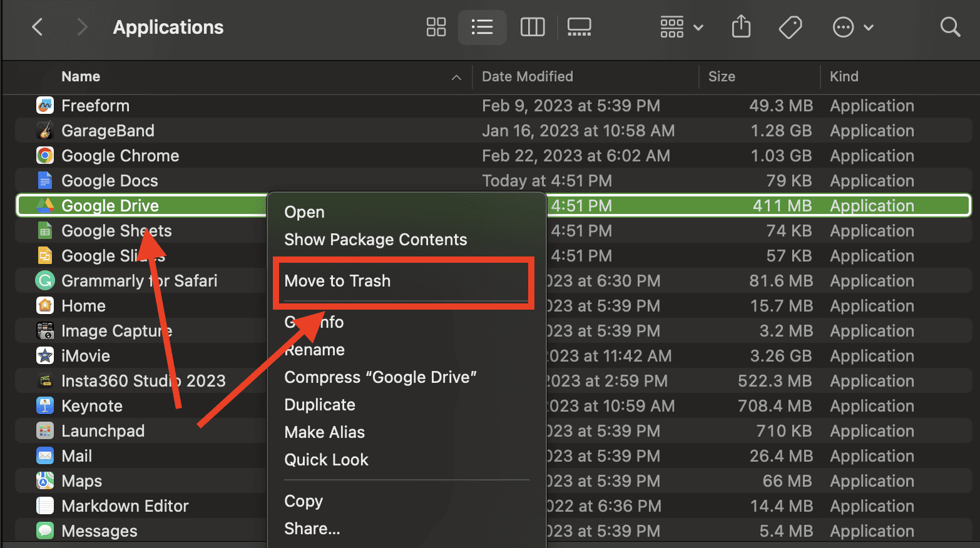Viewport: 980px width, 548px height.
Task: Click the tag icon in toolbar
Action: [x=790, y=28]
